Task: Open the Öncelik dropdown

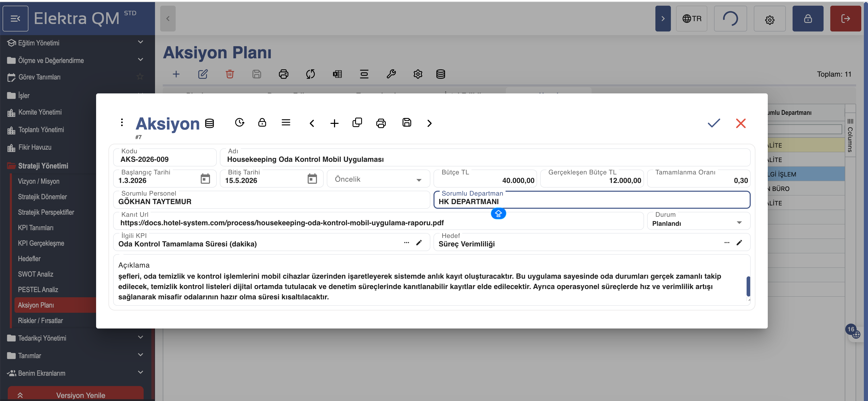Action: tap(378, 179)
